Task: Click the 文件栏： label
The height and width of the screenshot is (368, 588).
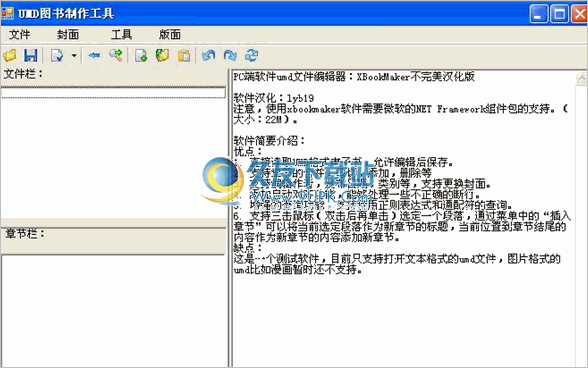Action: coord(23,74)
